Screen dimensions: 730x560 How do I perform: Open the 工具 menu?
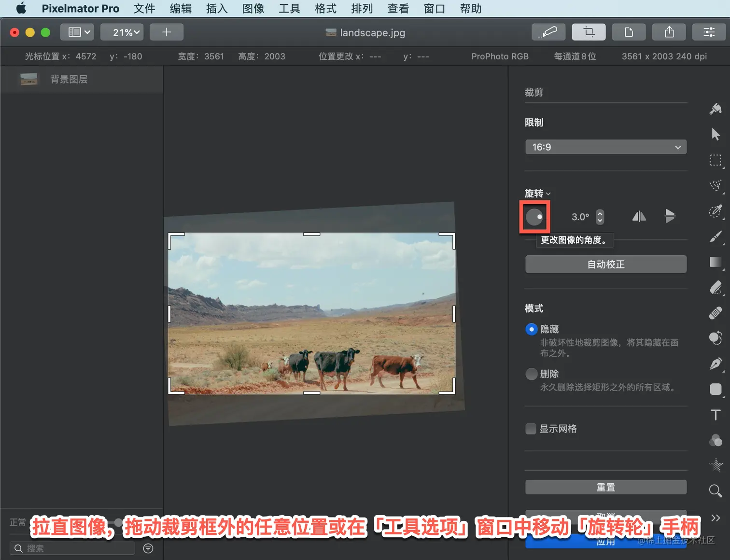[289, 9]
